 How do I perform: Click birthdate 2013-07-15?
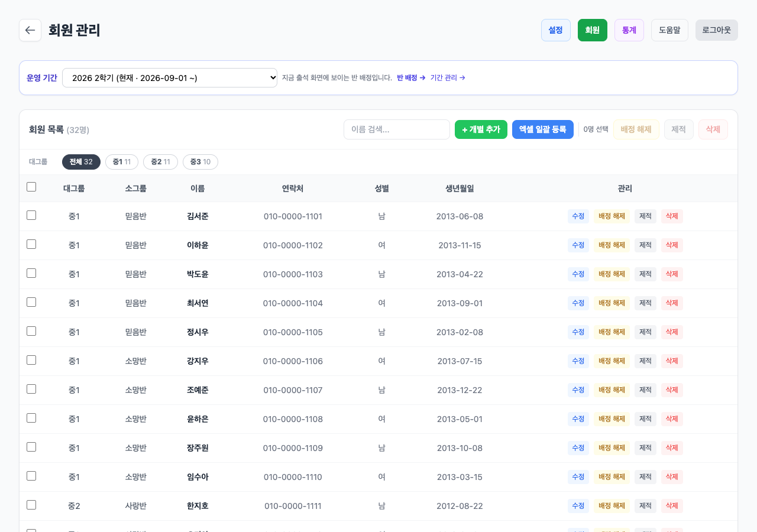(x=460, y=361)
